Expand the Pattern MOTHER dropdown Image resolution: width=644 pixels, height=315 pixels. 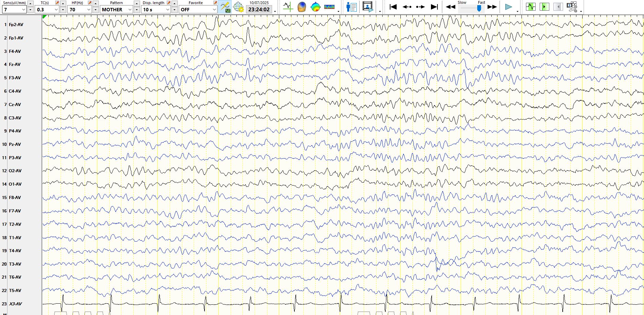[x=130, y=10]
